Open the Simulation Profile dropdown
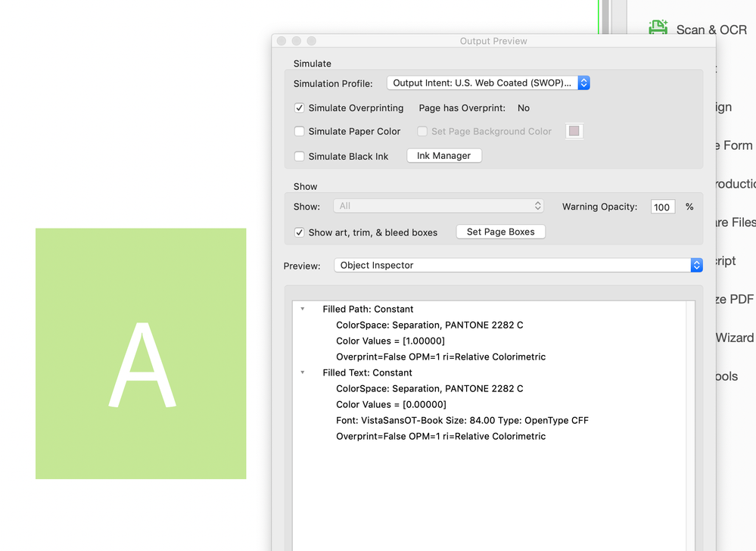Screen dimensions: 756x551 (488, 83)
